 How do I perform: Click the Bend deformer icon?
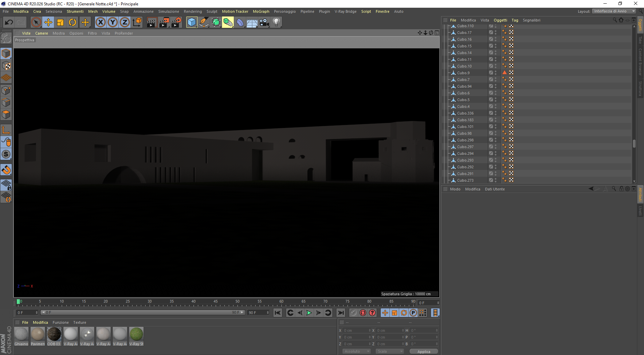(x=240, y=23)
